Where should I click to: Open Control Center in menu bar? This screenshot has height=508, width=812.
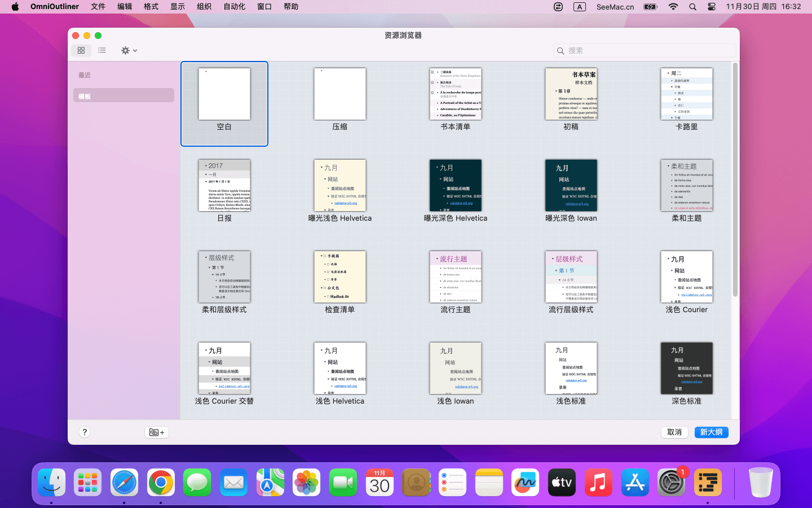click(712, 7)
